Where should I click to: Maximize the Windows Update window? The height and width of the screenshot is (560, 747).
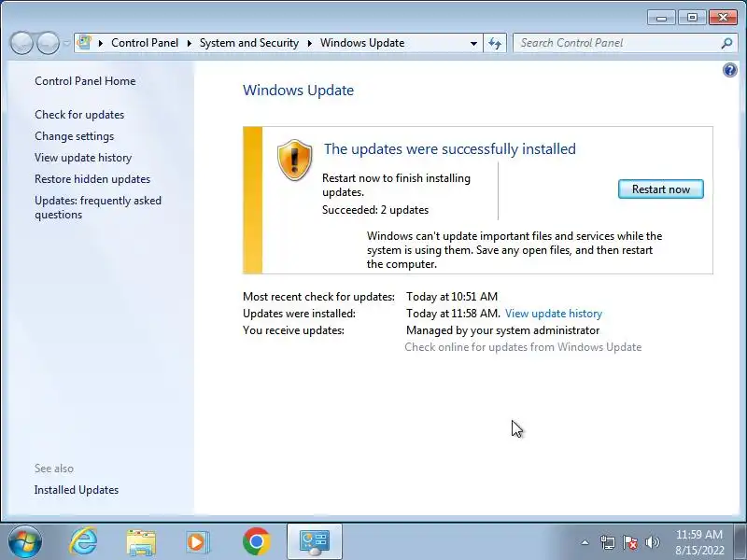692,18
